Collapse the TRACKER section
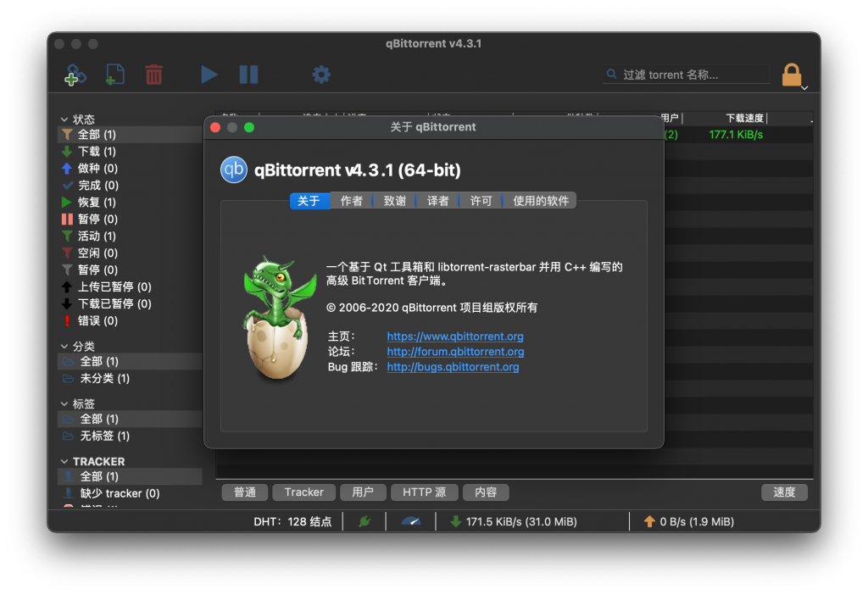The height and width of the screenshot is (595, 868). click(x=64, y=462)
